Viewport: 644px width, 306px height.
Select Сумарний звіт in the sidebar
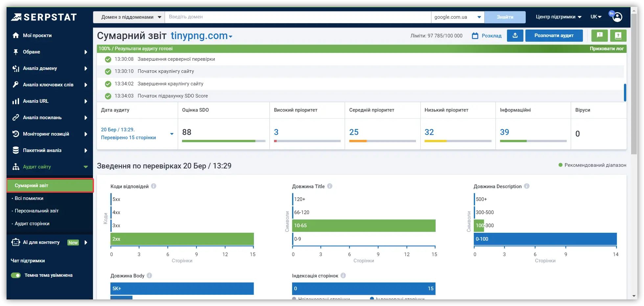pyautogui.click(x=50, y=186)
